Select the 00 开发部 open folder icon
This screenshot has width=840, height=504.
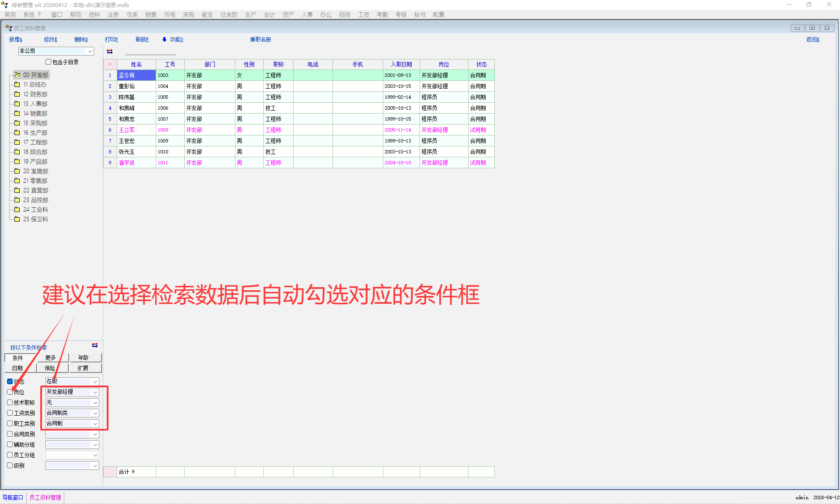coord(17,75)
